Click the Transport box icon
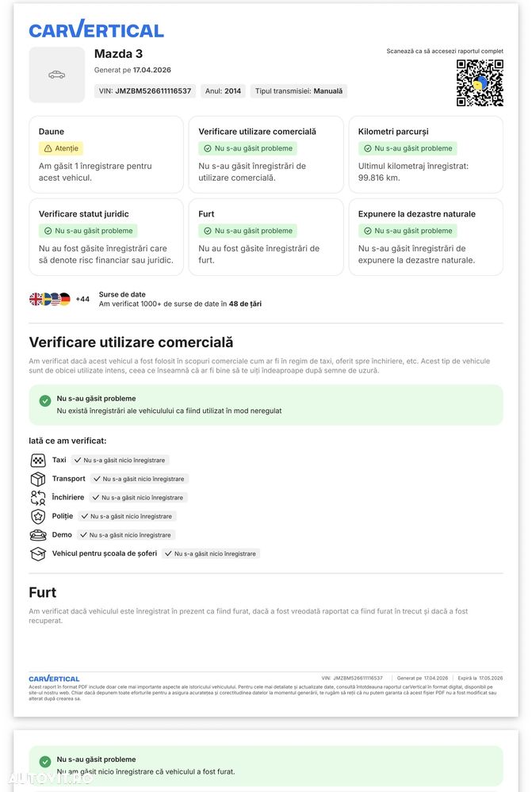Image resolution: width=532 pixels, height=792 pixels. click(38, 479)
